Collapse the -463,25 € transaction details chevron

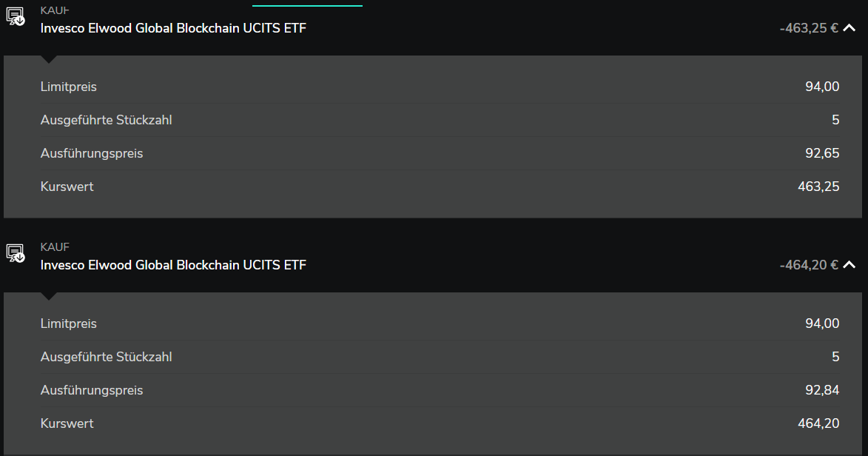[850, 29]
